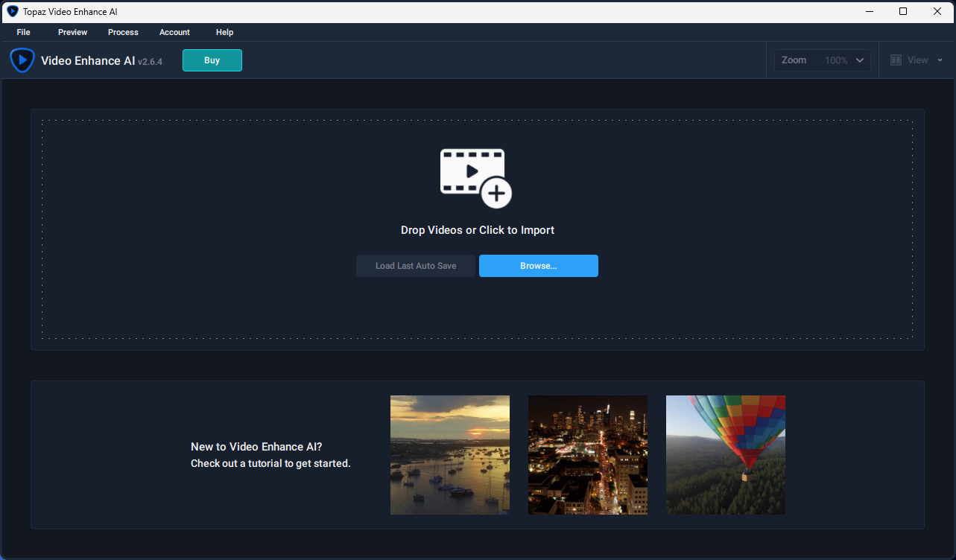Minimize the Topaz Video Enhance AI window
Image resolution: width=956 pixels, height=560 pixels.
pos(869,11)
